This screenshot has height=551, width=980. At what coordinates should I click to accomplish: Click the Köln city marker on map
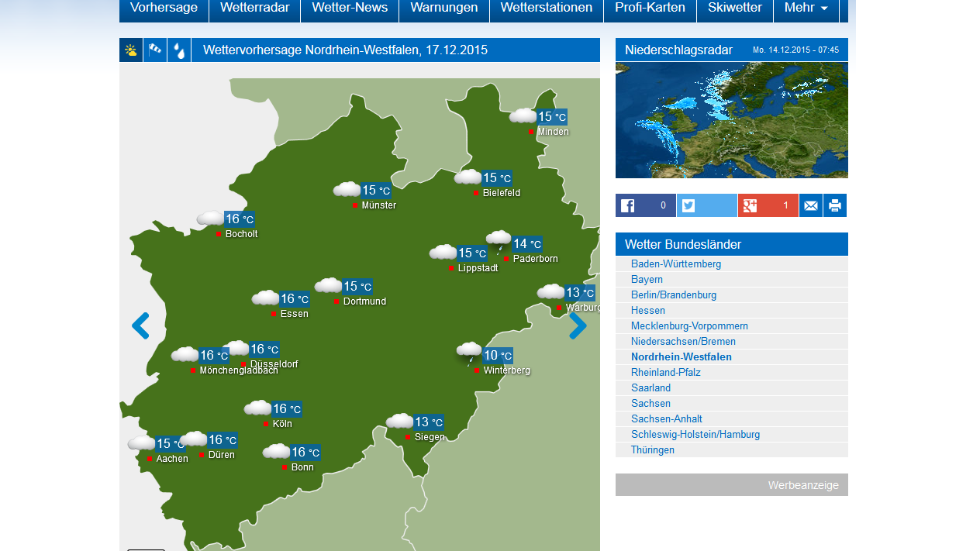[266, 424]
